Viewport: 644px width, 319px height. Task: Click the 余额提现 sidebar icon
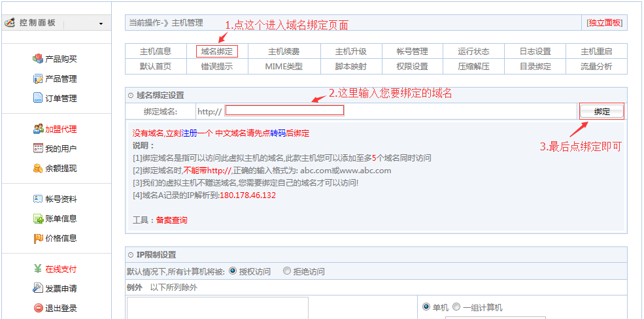38,168
